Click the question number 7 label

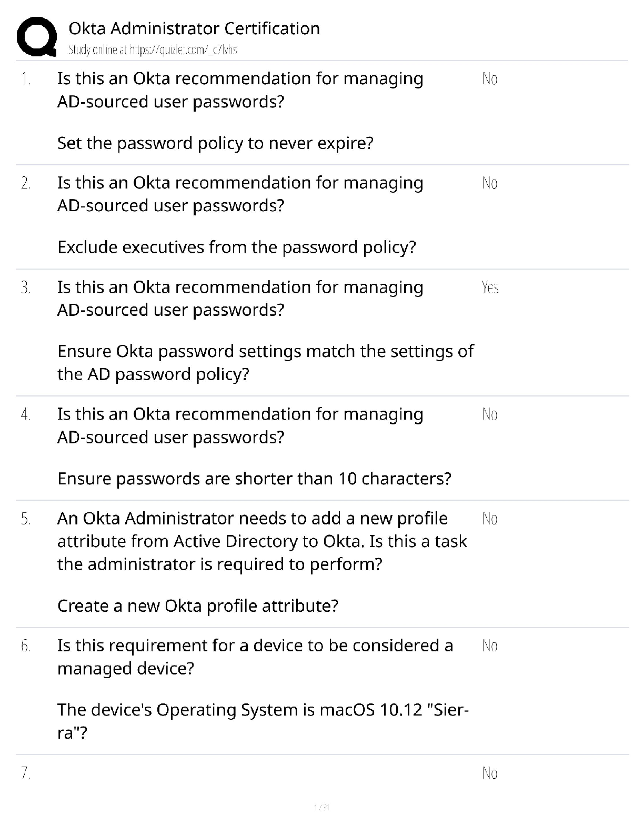pyautogui.click(x=25, y=773)
